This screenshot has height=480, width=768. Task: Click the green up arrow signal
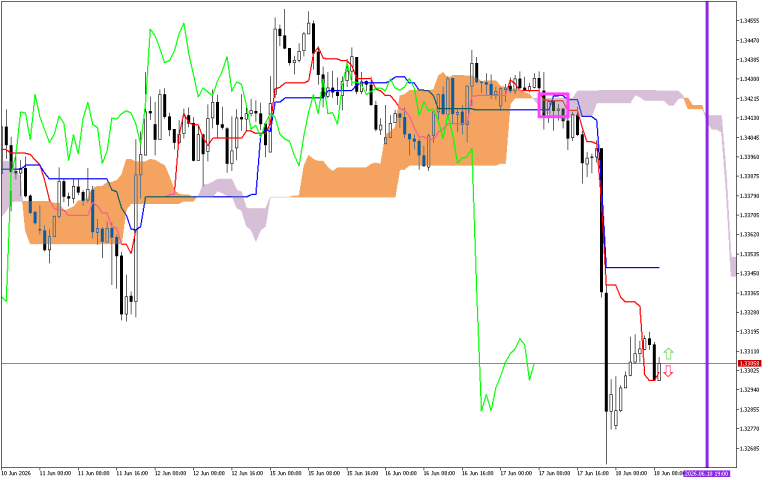[x=668, y=353]
